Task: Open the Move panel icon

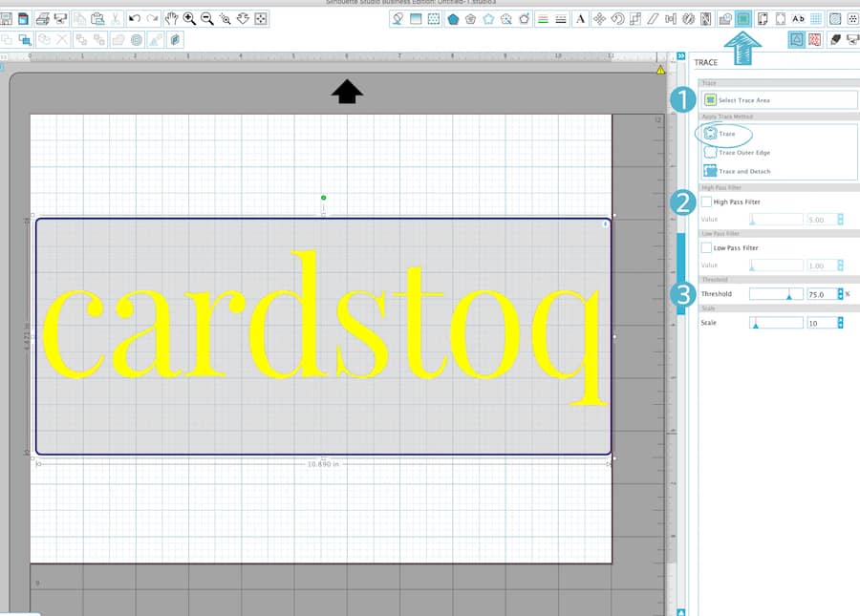Action: (599, 19)
